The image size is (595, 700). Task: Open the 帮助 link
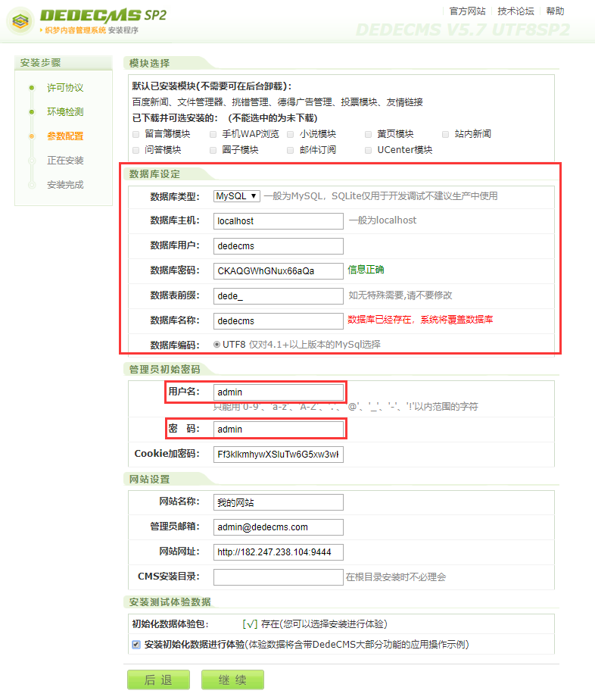tap(555, 11)
